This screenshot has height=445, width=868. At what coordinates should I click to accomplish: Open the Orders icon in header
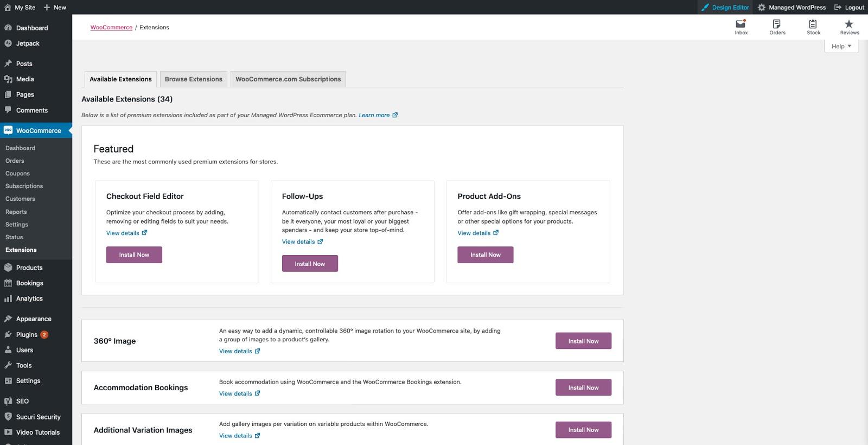777,24
